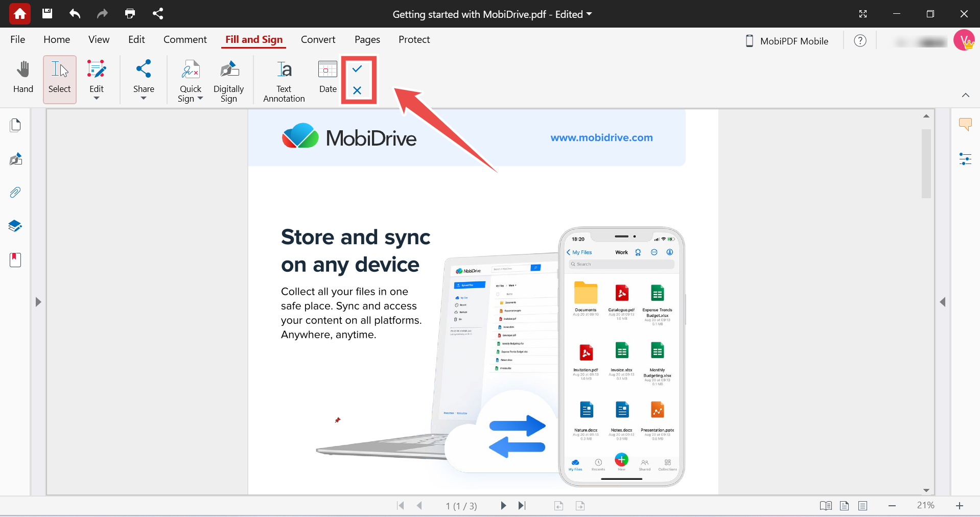Go to the next page
The height and width of the screenshot is (517, 980).
pyautogui.click(x=503, y=505)
